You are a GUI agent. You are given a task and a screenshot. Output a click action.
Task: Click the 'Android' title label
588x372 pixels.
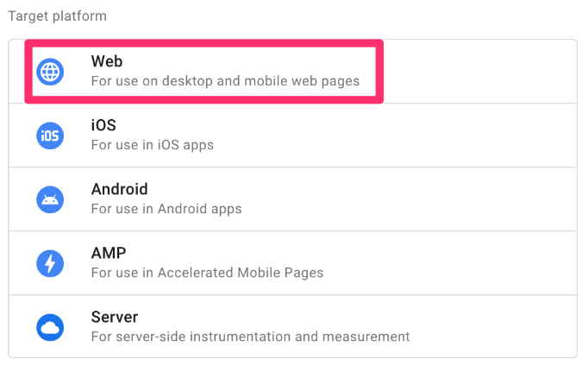[120, 189]
